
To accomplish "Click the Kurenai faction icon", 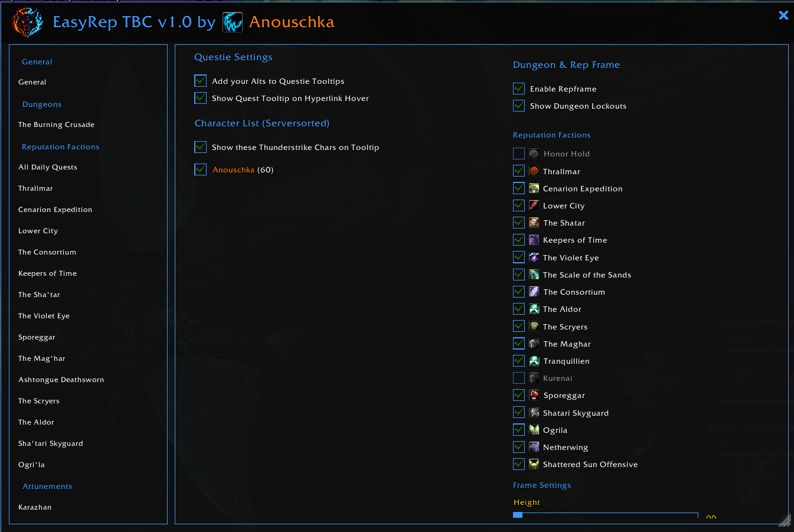I will point(534,378).
